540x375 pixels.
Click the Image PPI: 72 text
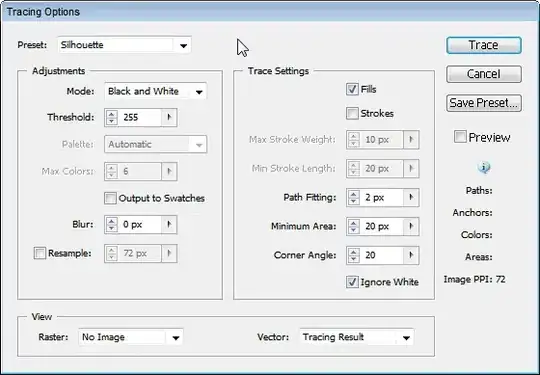[x=474, y=279]
